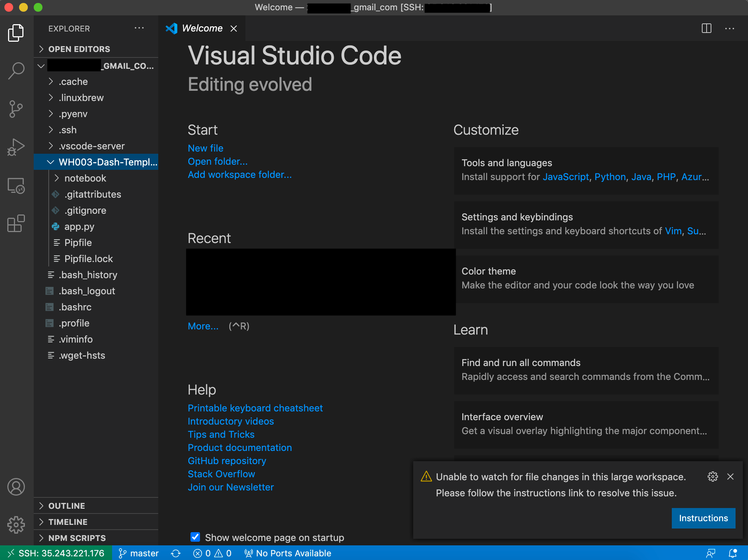This screenshot has height=560, width=748.
Task: Open Pipfile.lock
Action: 96,259
